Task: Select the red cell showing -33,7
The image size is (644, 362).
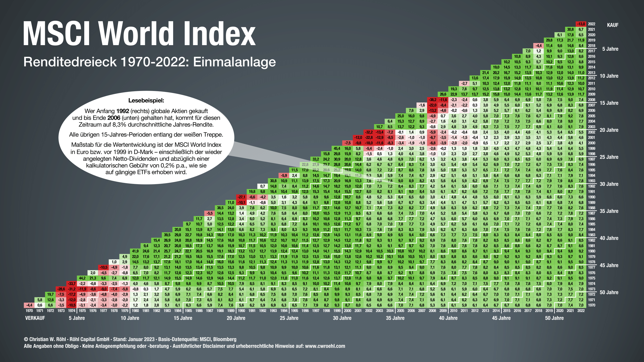Action: pos(71,284)
